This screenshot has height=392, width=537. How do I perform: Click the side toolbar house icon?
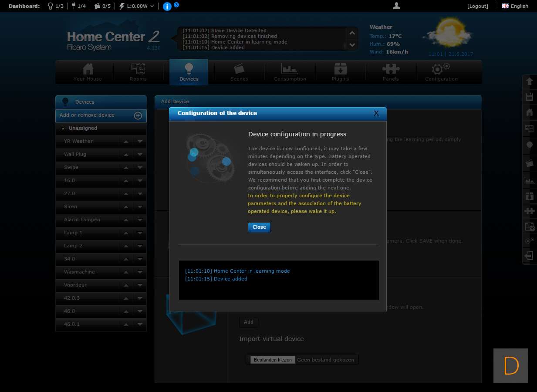530,113
